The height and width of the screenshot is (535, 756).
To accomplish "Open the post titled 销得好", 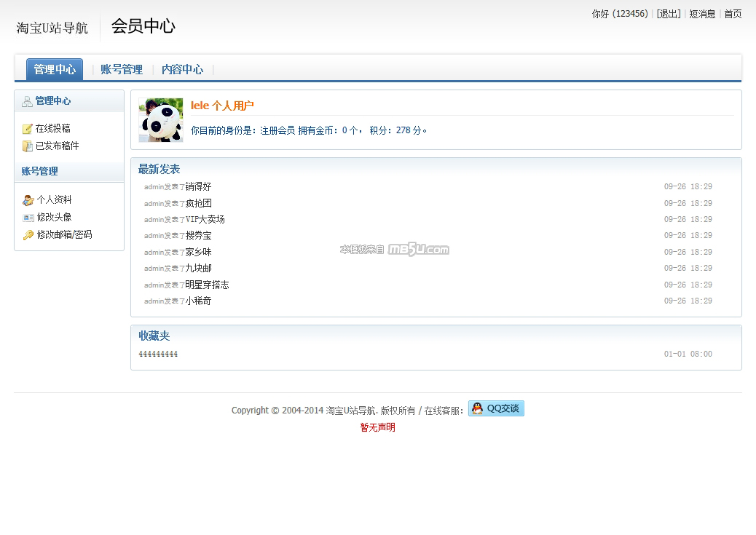I will (x=198, y=187).
